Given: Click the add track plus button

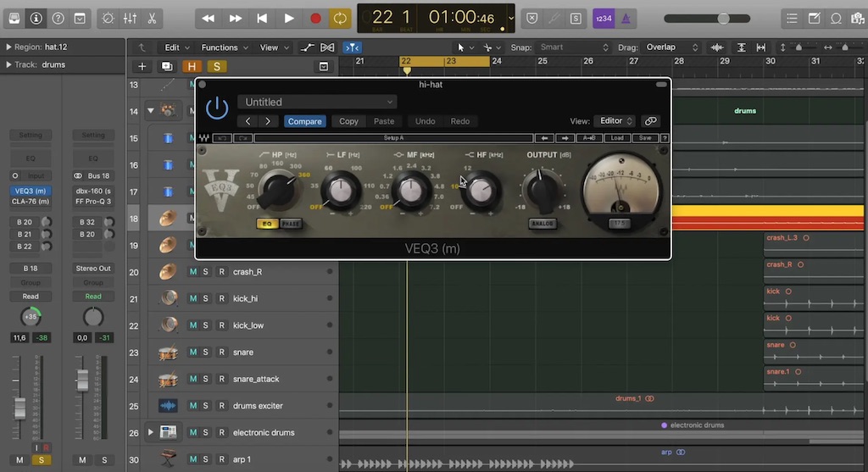Looking at the screenshot, I should pyautogui.click(x=142, y=66).
